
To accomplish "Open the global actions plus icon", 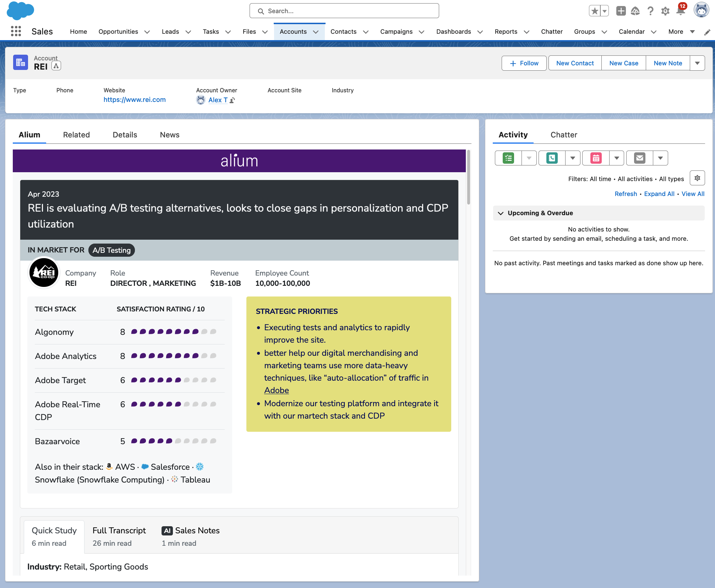I will (x=621, y=11).
